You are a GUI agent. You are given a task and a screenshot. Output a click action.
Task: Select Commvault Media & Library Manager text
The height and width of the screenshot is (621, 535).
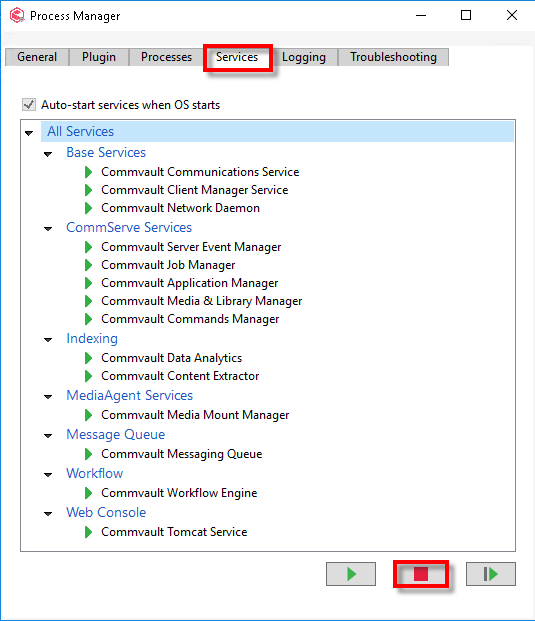click(202, 301)
